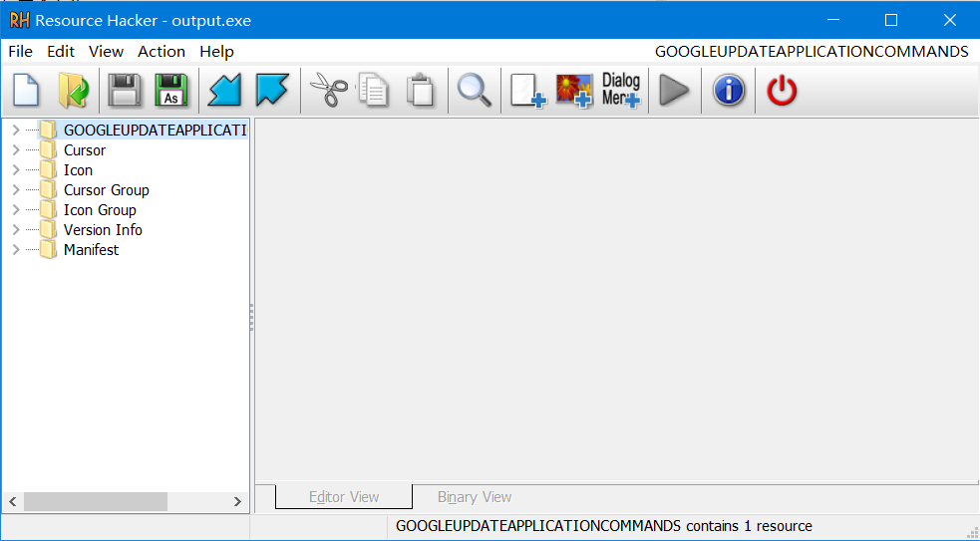The width and height of the screenshot is (980, 541).
Task: Click the New blank script icon
Action: point(26,91)
